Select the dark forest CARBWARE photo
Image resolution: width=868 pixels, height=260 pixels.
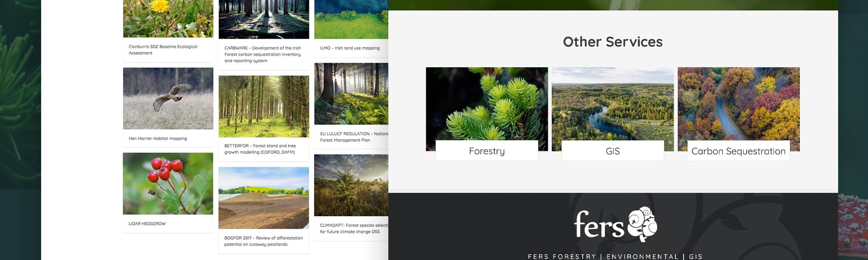click(264, 19)
